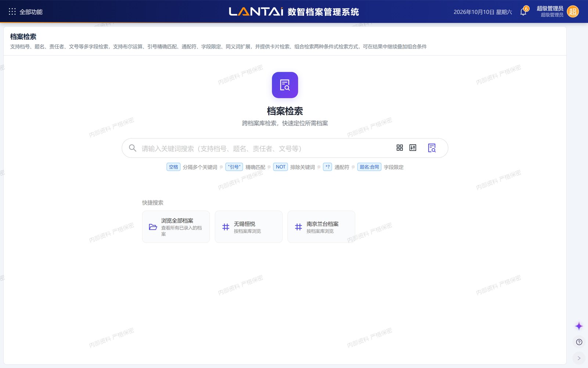Open the purple AI sparkle assistant

[579, 326]
